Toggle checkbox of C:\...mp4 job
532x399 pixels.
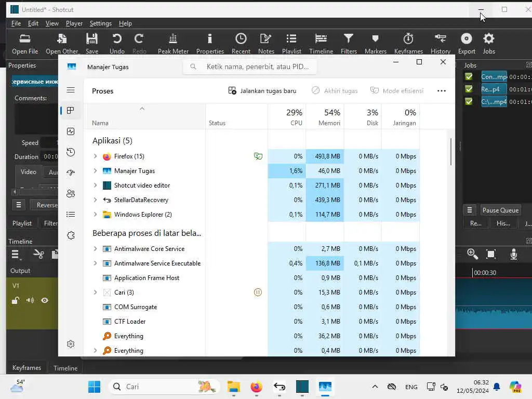(x=469, y=101)
